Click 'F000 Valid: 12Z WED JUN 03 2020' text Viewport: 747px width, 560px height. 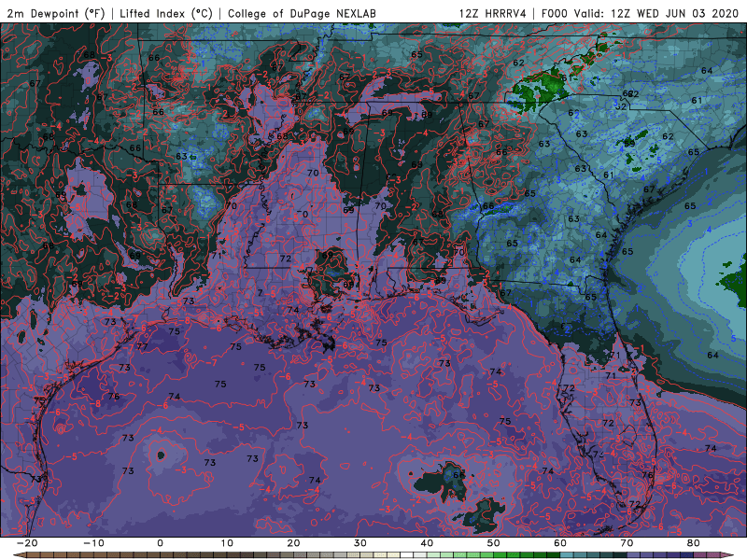(640, 13)
